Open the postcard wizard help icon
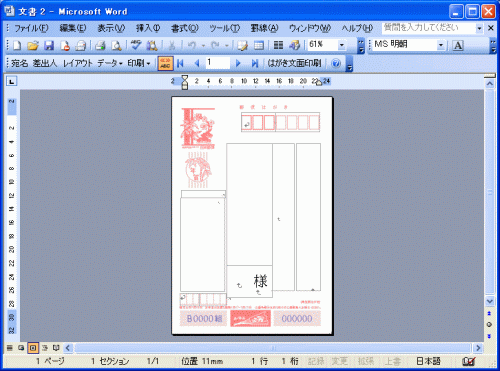Viewport: 500px width, 371px height. [x=336, y=63]
